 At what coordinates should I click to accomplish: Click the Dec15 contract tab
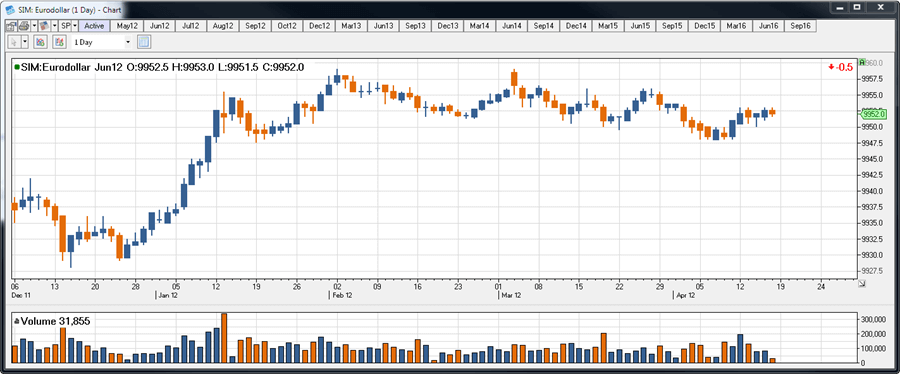pyautogui.click(x=704, y=26)
